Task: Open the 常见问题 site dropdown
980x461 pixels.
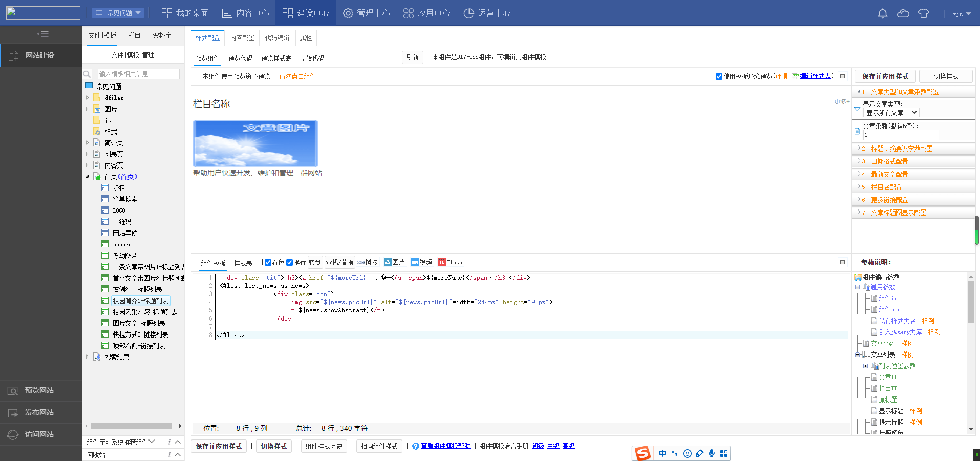Action: (118, 13)
